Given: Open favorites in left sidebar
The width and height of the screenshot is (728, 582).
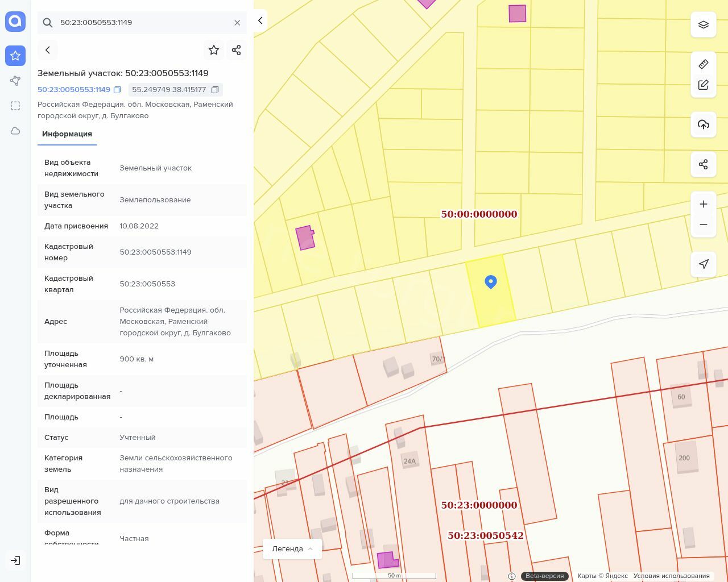Looking at the screenshot, I should (15, 56).
